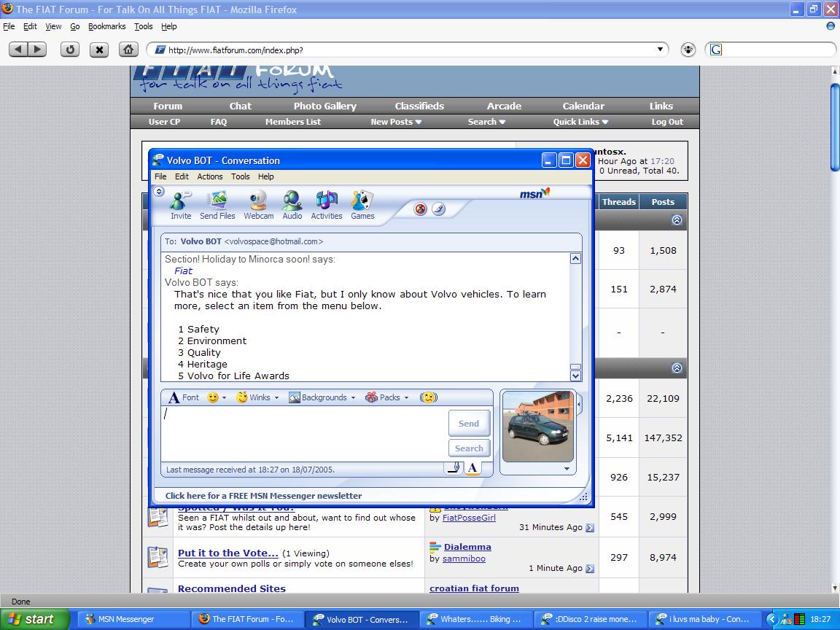This screenshot has height=630, width=840.
Task: Click Fiat car display picture thumbnail
Action: (538, 427)
